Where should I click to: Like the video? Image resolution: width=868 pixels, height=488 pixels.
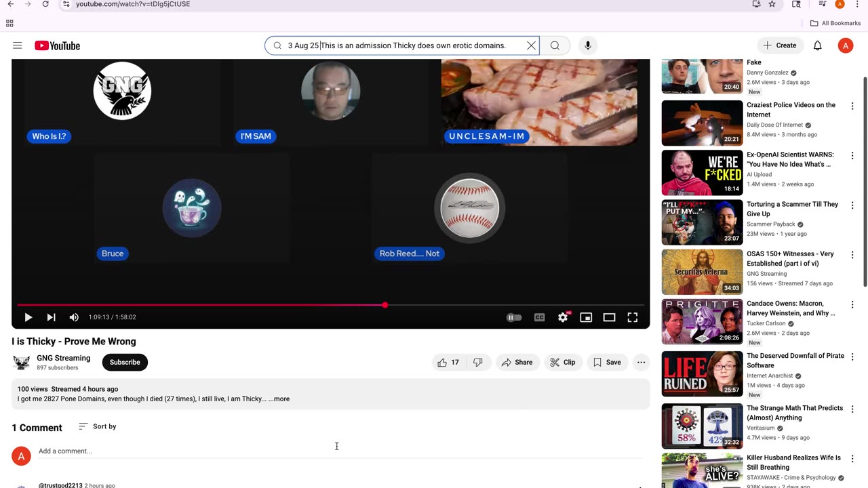coord(448,363)
